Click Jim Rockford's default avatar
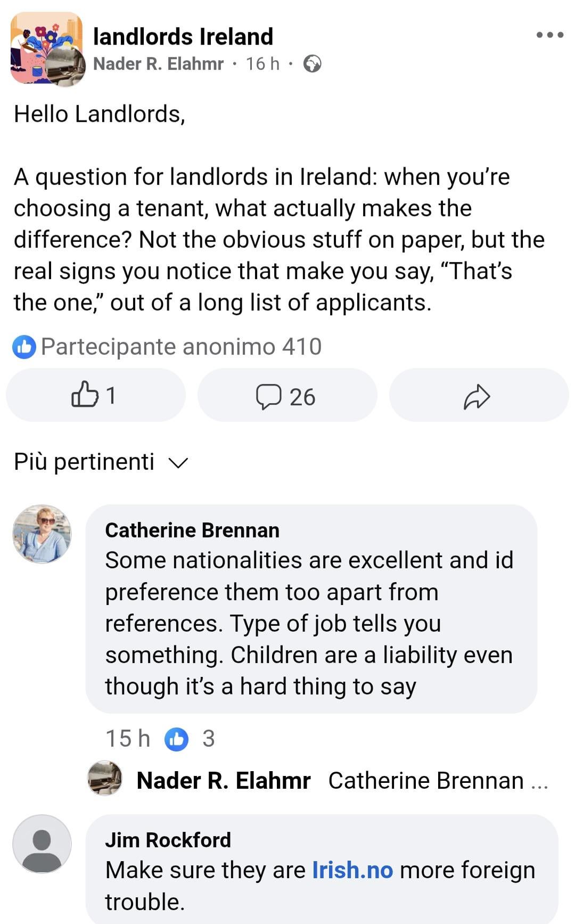Screen dimensions: 575x924 [42, 844]
